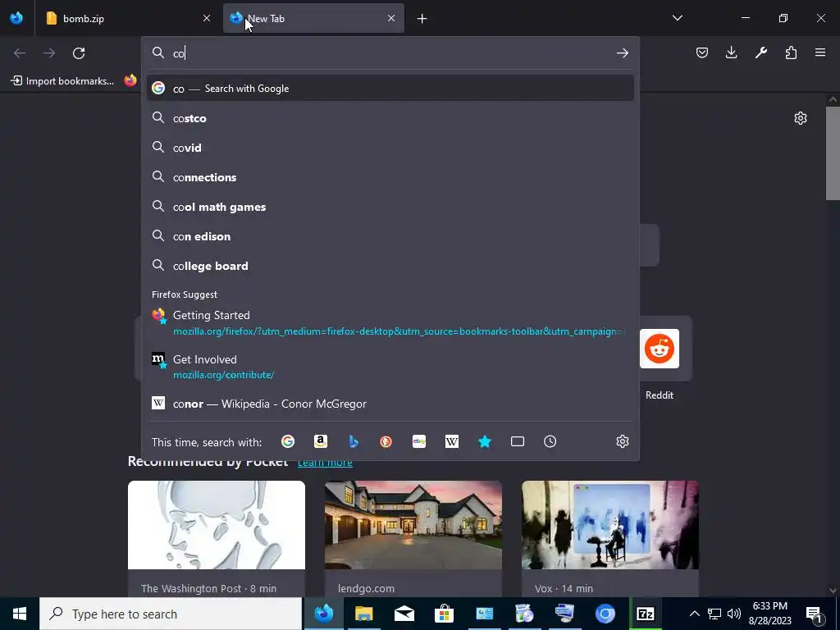Search this time with Wikipedia icon
Screen dimensions: 840x630
(452, 441)
